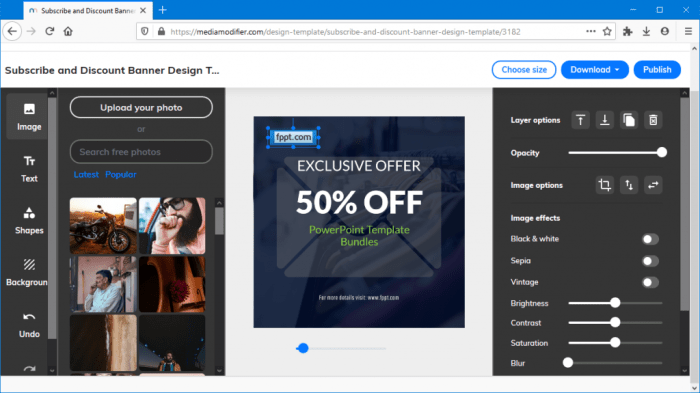Go back in browser history
Screen dimensions: 700x393
[12, 31]
